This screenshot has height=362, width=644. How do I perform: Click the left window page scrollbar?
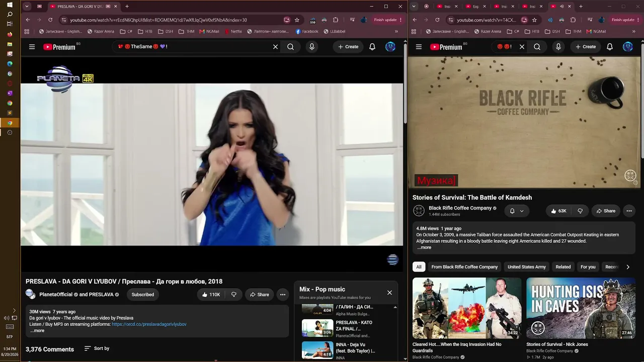(x=405, y=83)
